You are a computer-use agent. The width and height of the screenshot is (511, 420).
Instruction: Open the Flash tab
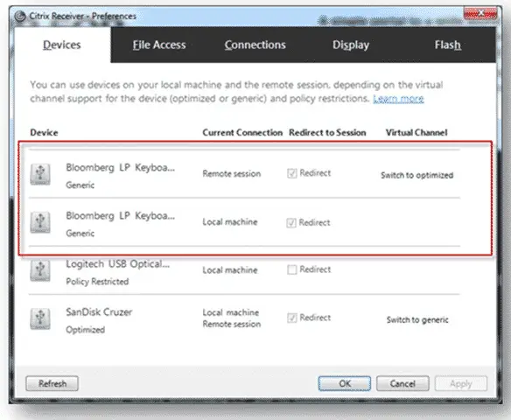(x=448, y=45)
